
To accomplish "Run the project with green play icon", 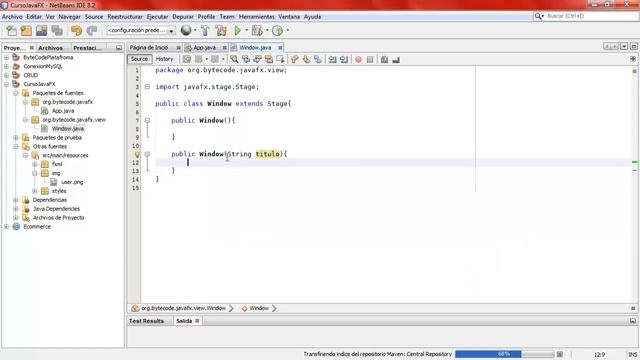I will click(x=237, y=31).
